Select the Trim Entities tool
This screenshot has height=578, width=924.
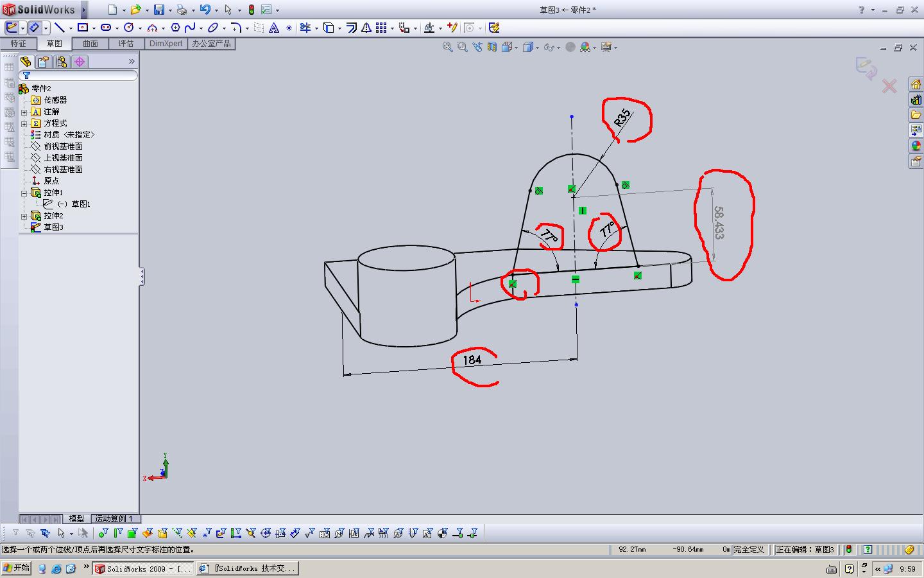(x=305, y=28)
